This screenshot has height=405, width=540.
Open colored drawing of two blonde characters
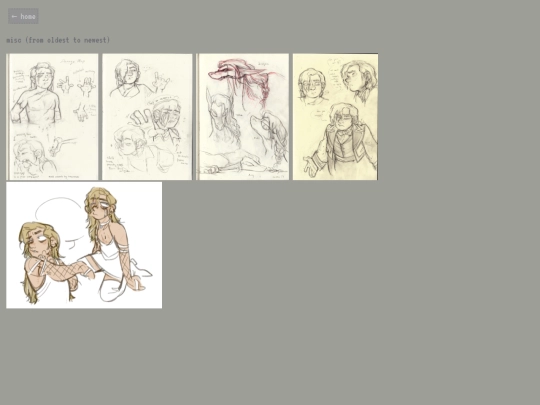coord(84,245)
